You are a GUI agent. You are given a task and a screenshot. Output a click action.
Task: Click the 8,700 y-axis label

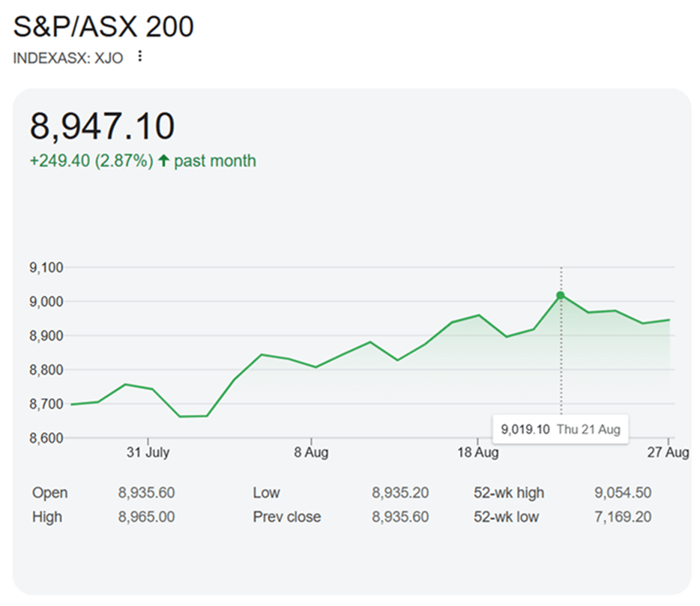point(46,404)
